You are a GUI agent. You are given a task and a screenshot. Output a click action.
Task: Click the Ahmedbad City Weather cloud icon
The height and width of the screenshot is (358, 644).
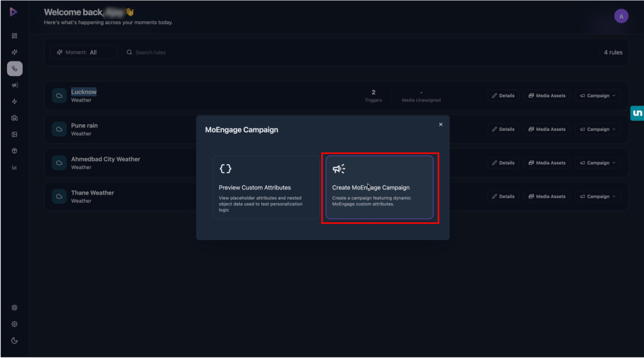[x=59, y=163]
